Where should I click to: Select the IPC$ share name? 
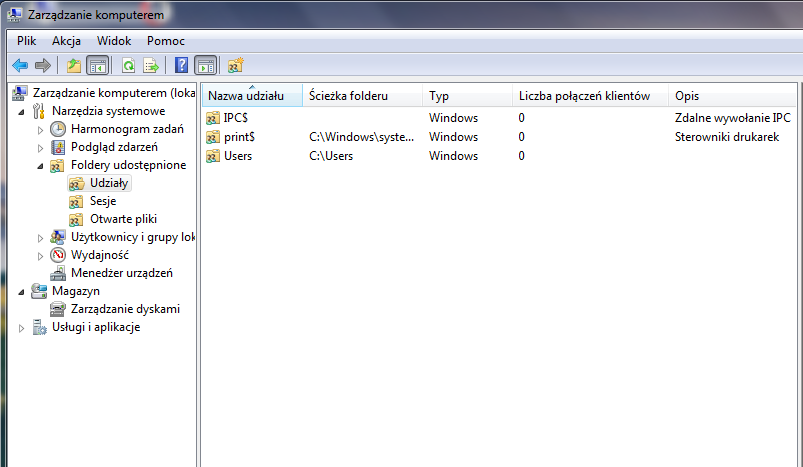coord(236,118)
